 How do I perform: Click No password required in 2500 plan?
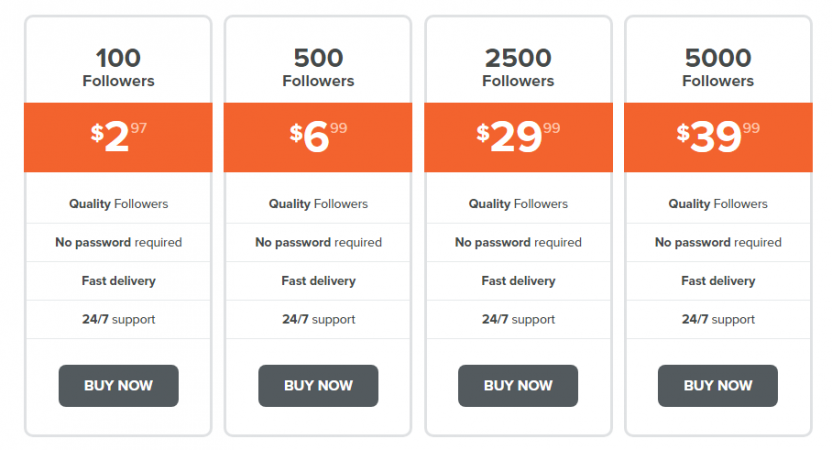[x=518, y=243]
